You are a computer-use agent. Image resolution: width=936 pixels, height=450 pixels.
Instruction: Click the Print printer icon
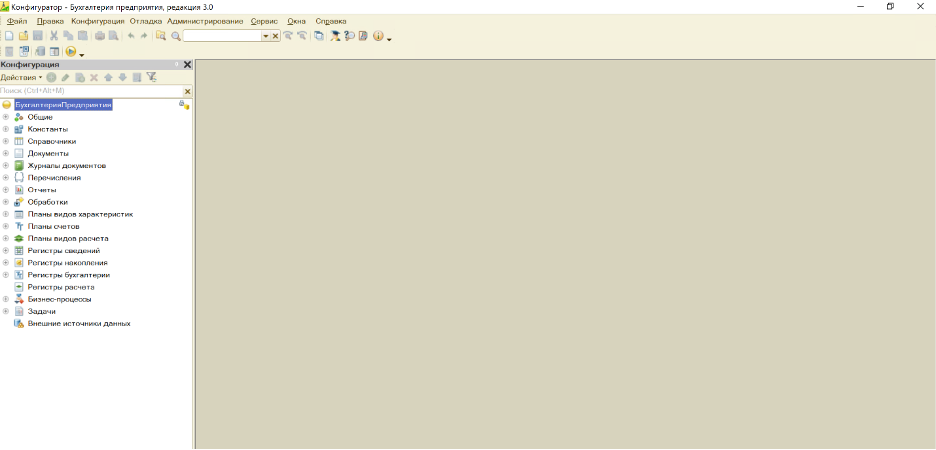pos(100,36)
